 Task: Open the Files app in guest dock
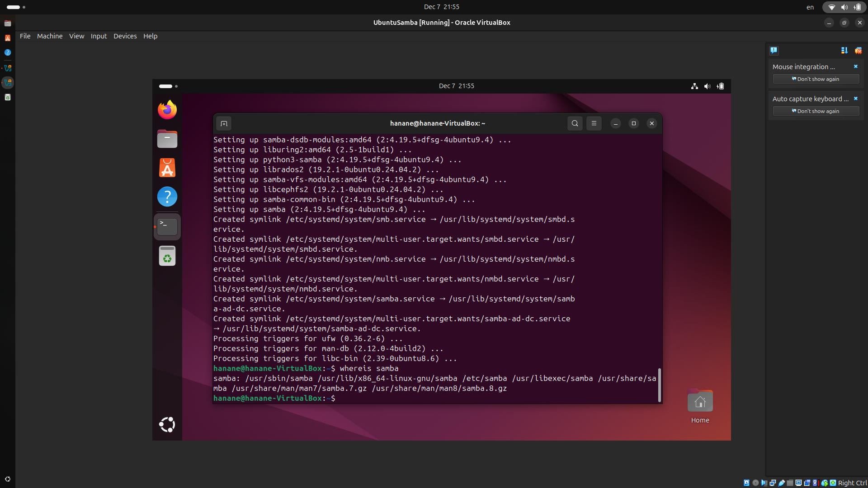[x=167, y=139]
